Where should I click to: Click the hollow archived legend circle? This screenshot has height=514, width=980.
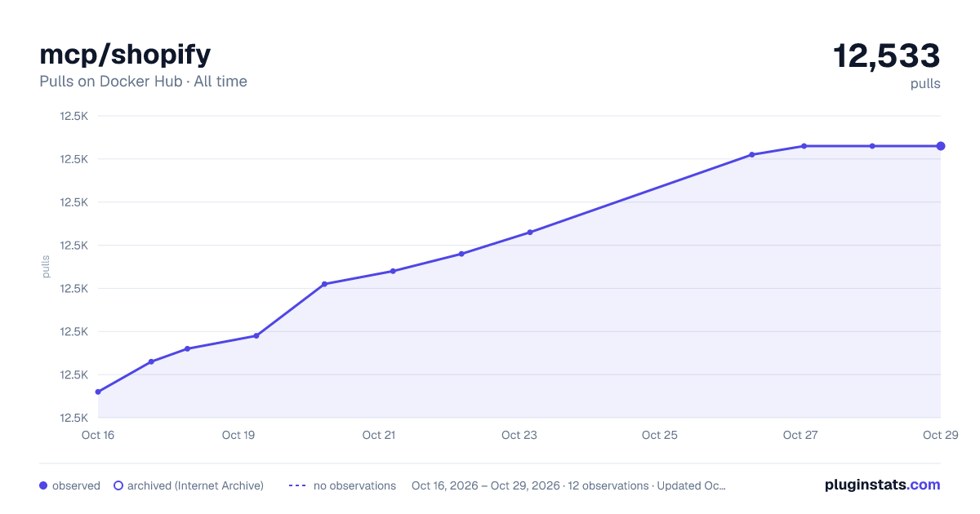tap(118, 485)
